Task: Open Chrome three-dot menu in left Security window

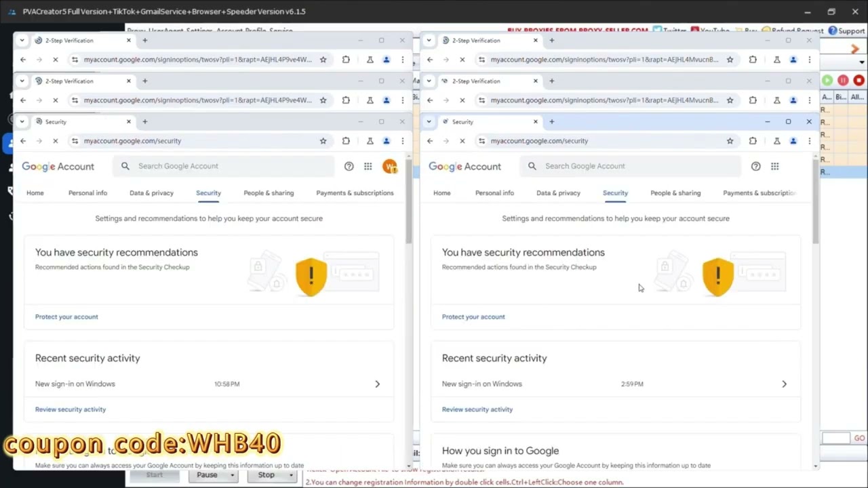Action: click(403, 141)
